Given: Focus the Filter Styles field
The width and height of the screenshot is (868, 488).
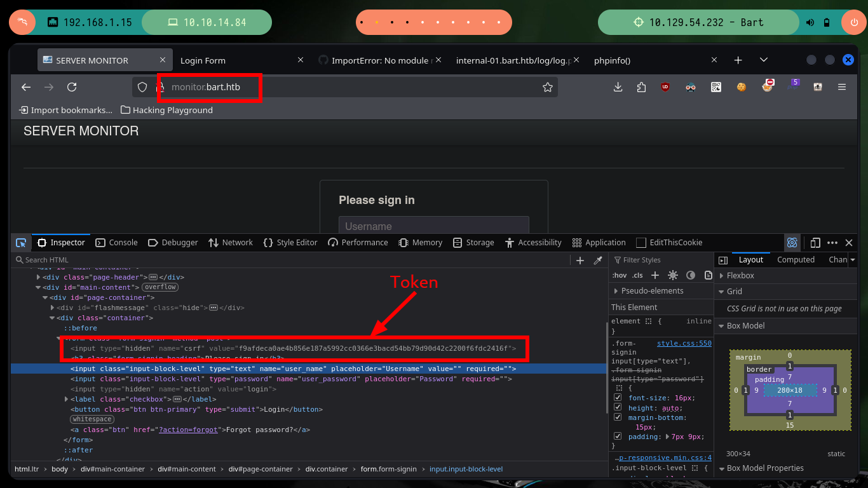Looking at the screenshot, I should tap(661, 261).
